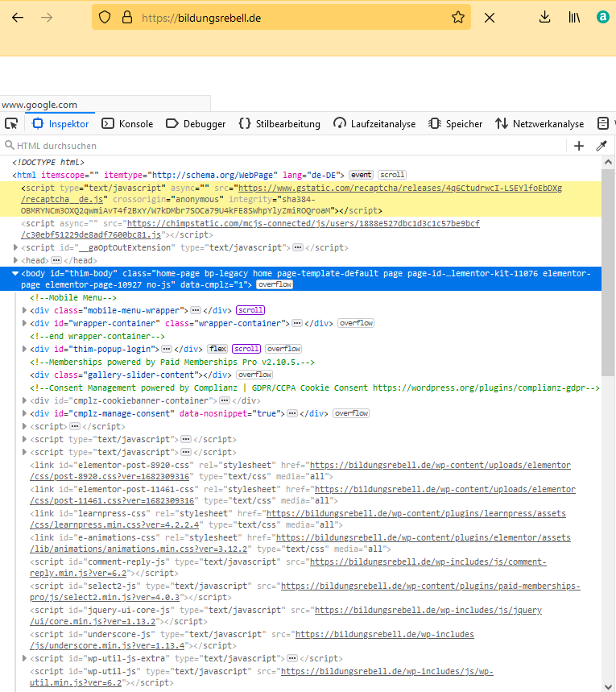Toggle overflow badge on wrapper-container div
The height and width of the screenshot is (692, 616).
pos(356,323)
